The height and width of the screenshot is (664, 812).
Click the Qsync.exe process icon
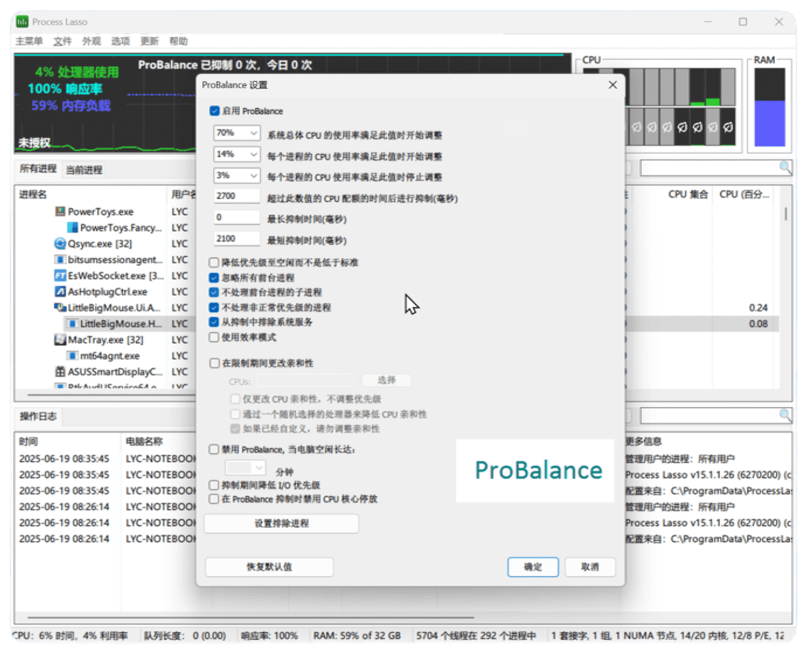(x=60, y=244)
